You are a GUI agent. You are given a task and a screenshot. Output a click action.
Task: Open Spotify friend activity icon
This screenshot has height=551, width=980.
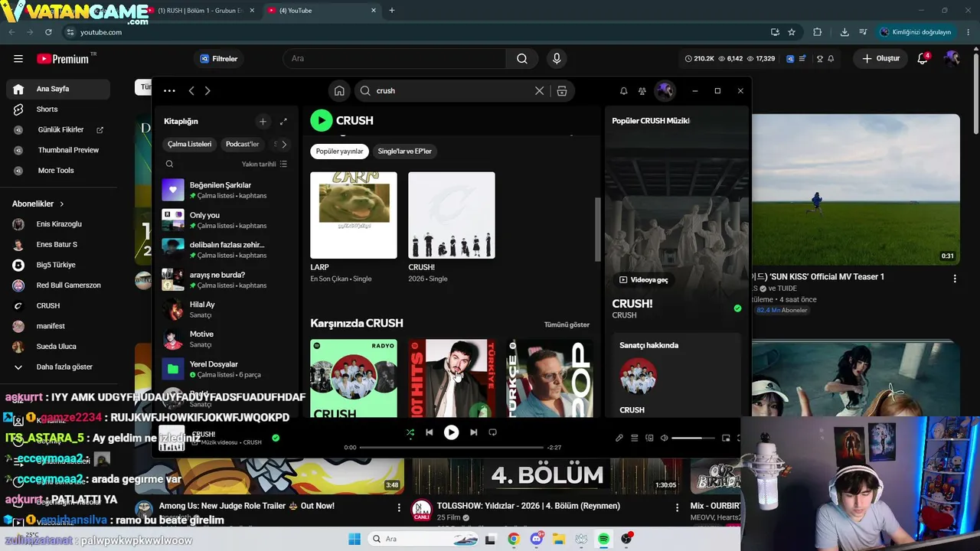(x=642, y=90)
